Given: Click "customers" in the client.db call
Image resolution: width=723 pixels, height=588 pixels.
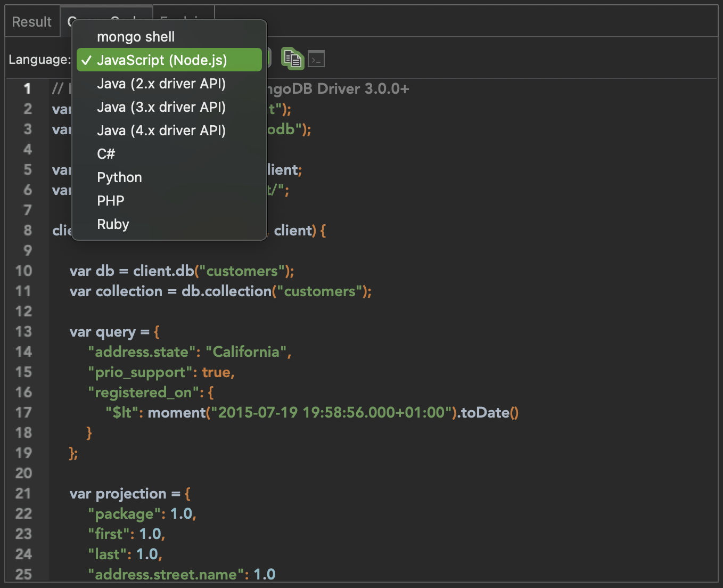Looking at the screenshot, I should (x=242, y=271).
